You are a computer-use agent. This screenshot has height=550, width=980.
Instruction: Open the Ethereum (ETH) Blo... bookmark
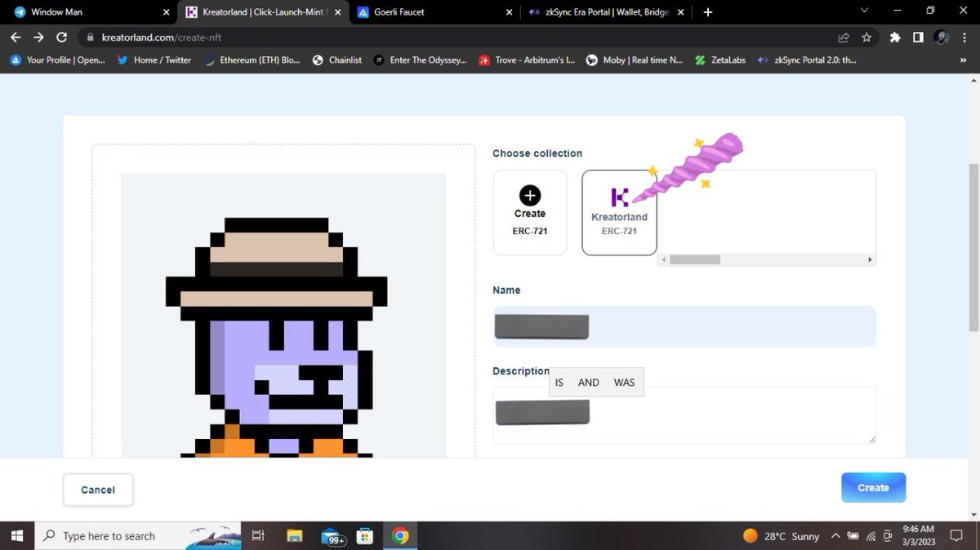click(x=253, y=60)
